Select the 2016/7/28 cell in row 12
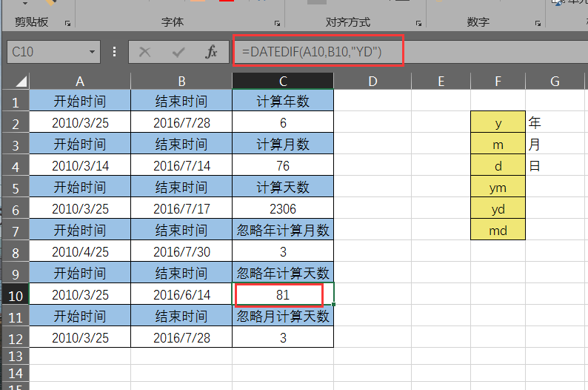 (x=181, y=338)
